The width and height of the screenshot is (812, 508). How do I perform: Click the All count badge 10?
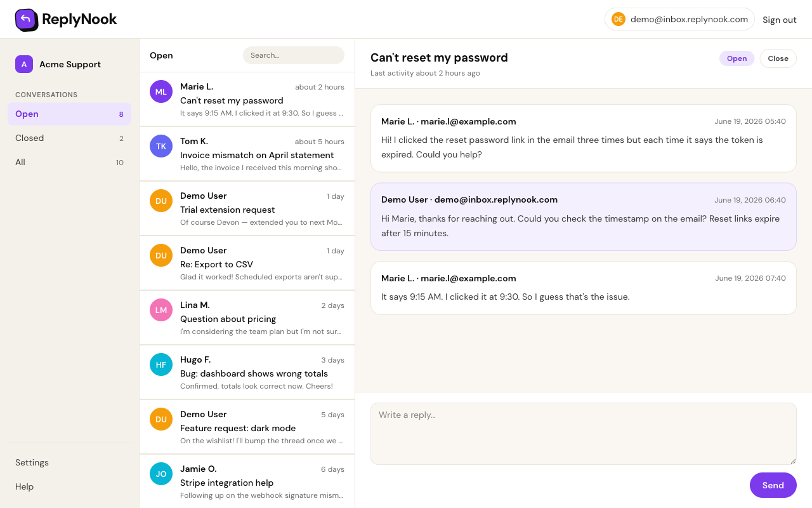coord(120,163)
